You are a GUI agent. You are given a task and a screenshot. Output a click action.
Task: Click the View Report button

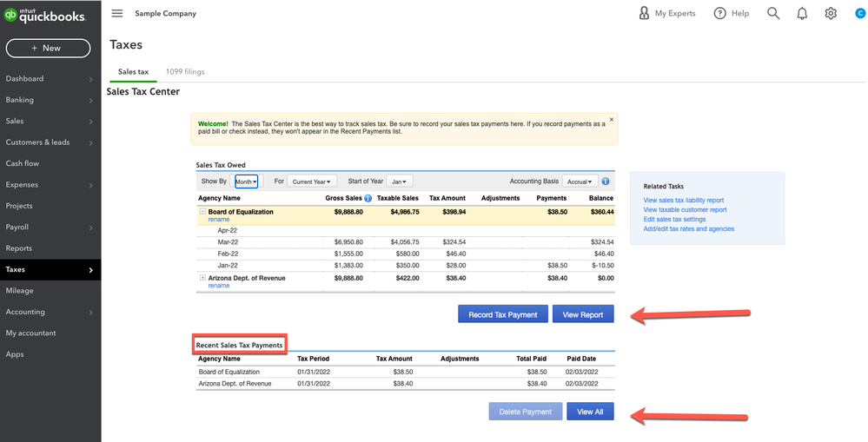click(x=583, y=314)
